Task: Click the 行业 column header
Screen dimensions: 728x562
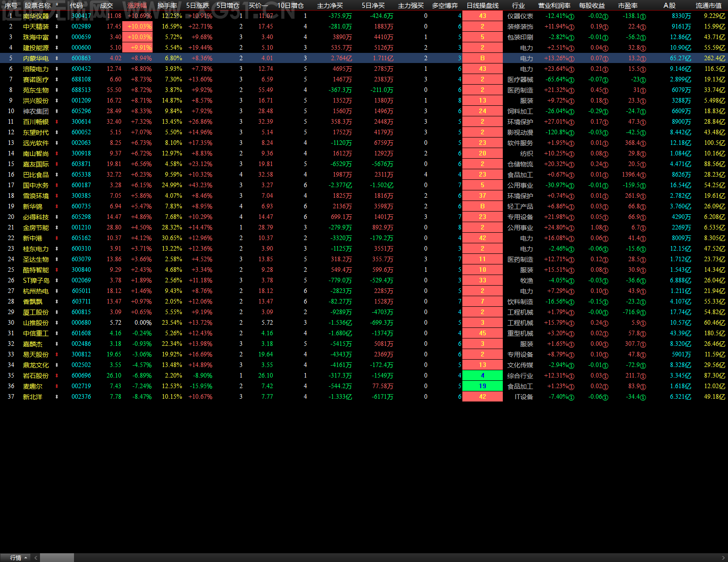Action: [x=518, y=6]
